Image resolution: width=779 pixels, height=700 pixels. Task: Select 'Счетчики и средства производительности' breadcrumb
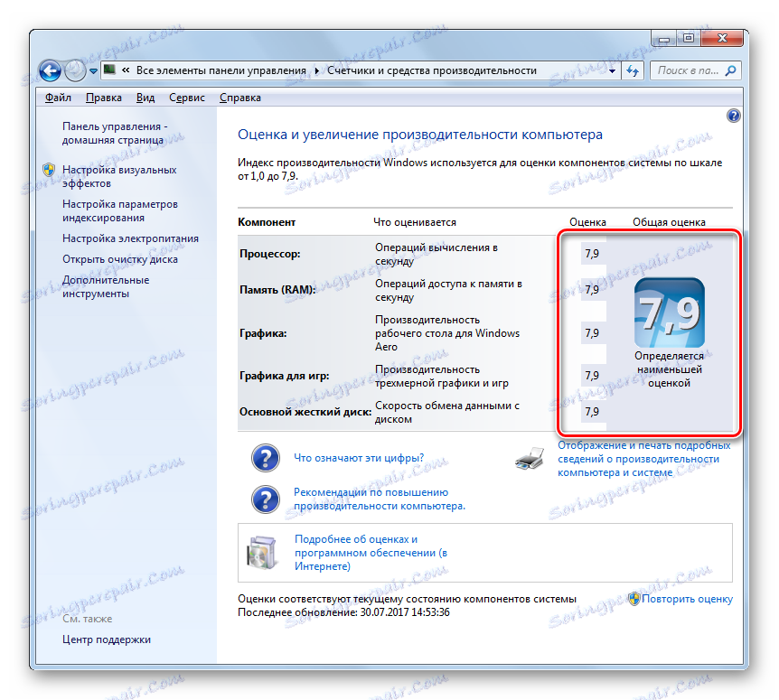point(432,70)
